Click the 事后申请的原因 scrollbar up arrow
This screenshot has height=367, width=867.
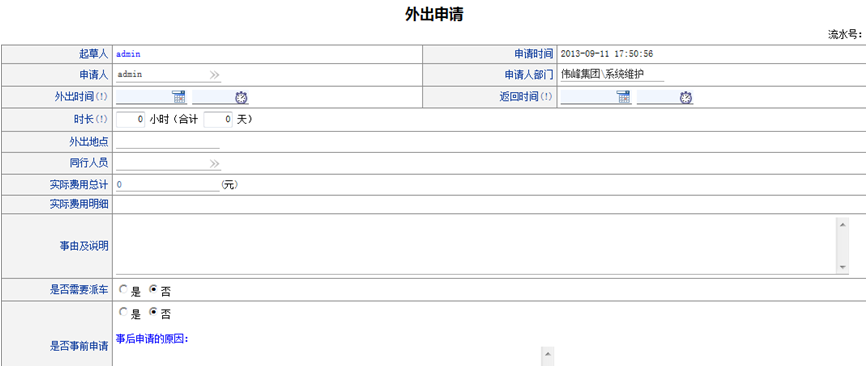[x=547, y=354]
